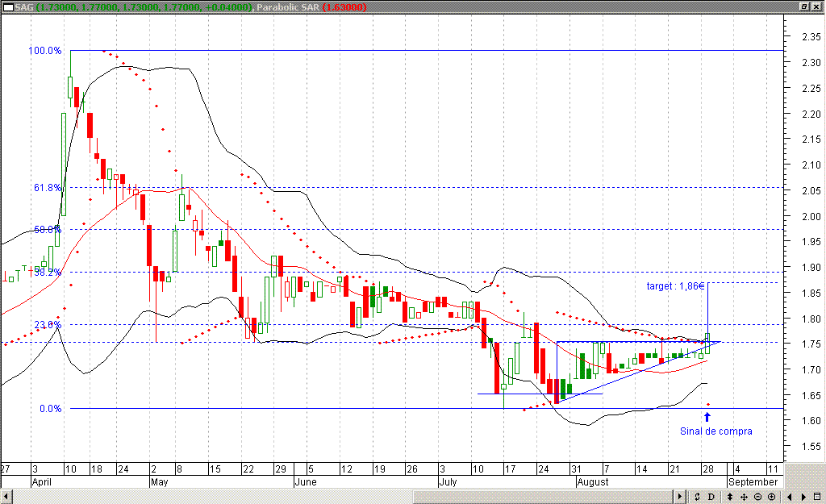This screenshot has height=504, width=826.
Task: Click the May month label
Action: pyautogui.click(x=159, y=482)
